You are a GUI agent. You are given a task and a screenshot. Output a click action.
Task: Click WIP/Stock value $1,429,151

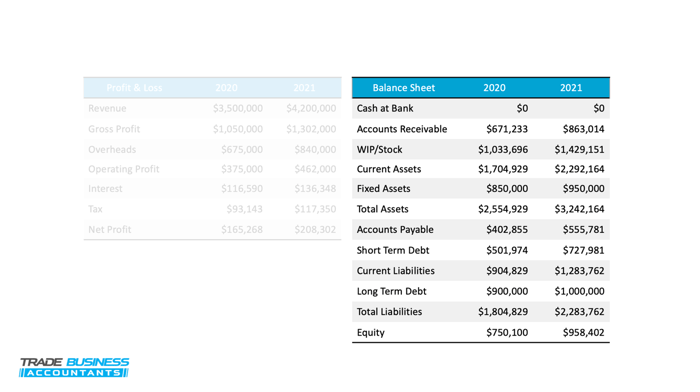click(x=579, y=150)
